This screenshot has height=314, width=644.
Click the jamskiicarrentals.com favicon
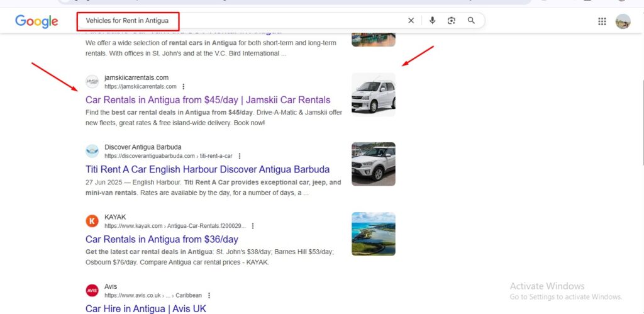(x=92, y=82)
